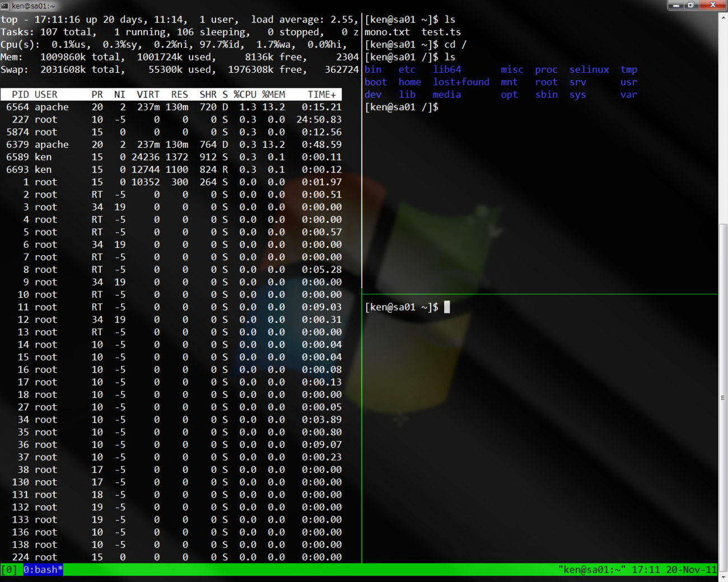
Task: Click the selinux directory name
Action: point(589,69)
